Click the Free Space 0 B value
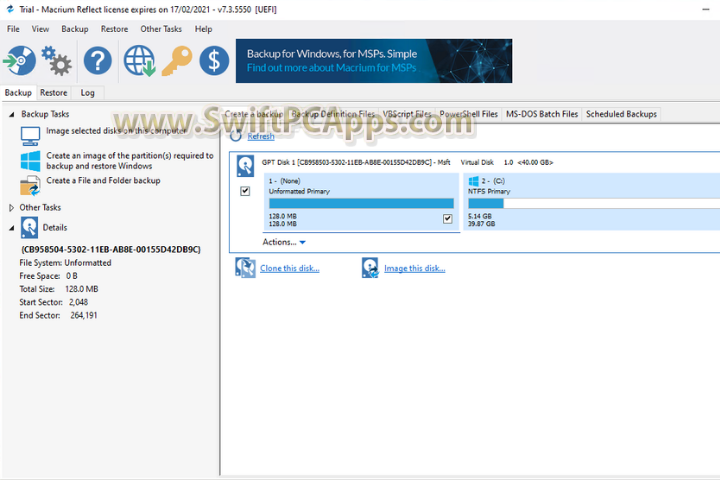Viewport: 720px width, 480px height. 72,276
